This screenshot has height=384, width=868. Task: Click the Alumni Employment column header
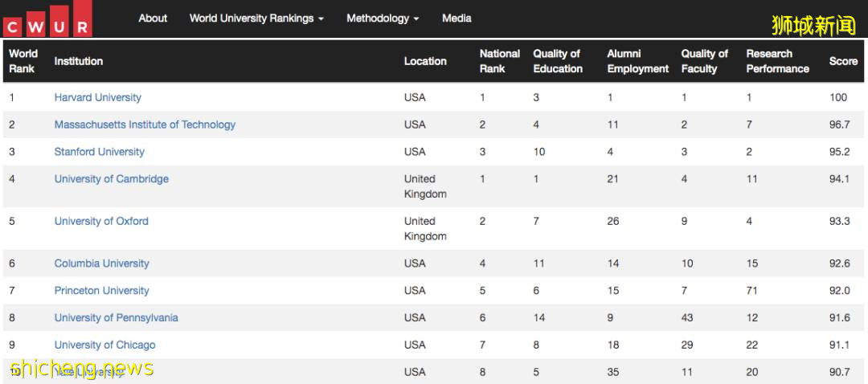point(637,61)
